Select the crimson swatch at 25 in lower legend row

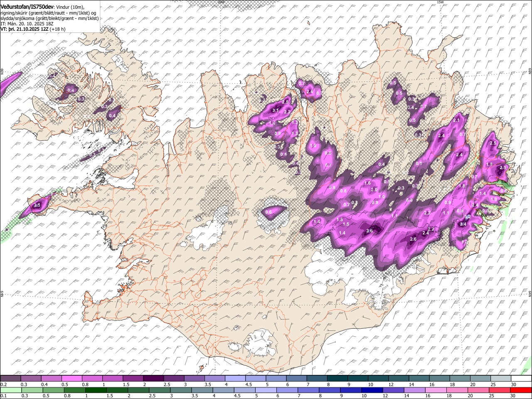click(500, 390)
